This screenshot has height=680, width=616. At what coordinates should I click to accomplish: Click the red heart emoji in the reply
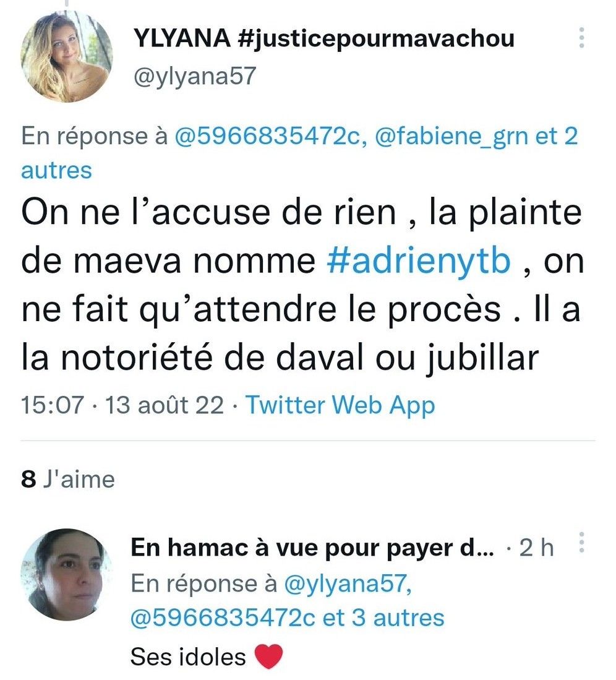269,656
